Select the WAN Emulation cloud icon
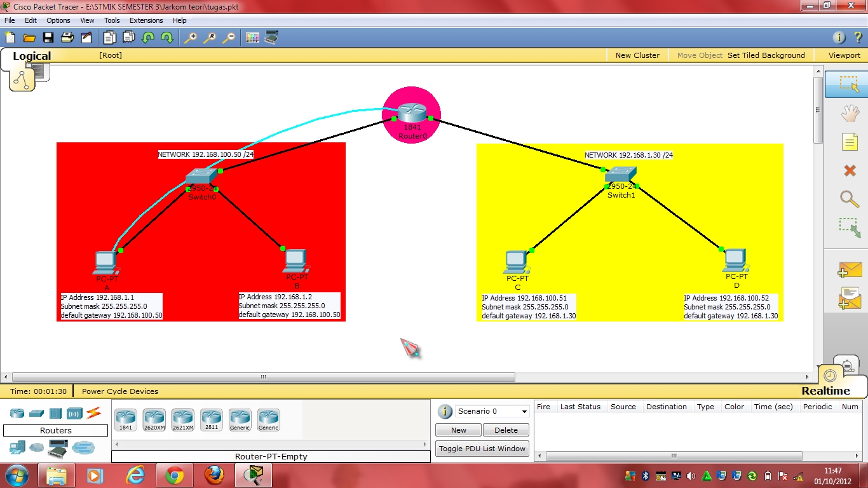Screen dimensions: 868x488 pyautogui.click(x=37, y=447)
